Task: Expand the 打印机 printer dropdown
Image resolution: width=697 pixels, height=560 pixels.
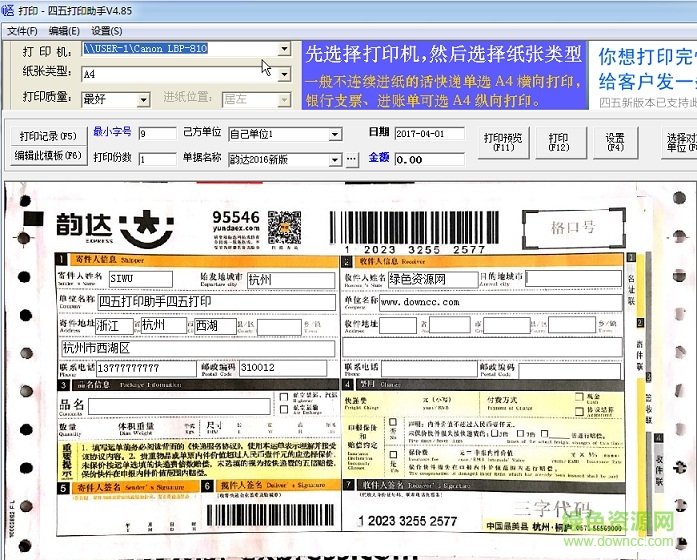Action: [284, 49]
